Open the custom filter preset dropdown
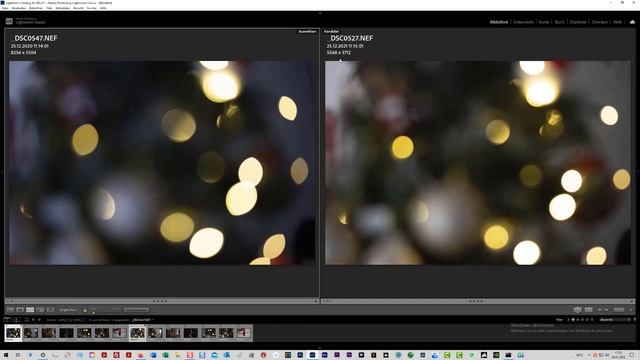Image resolution: width=640 pixels, height=360 pixels. (615, 320)
